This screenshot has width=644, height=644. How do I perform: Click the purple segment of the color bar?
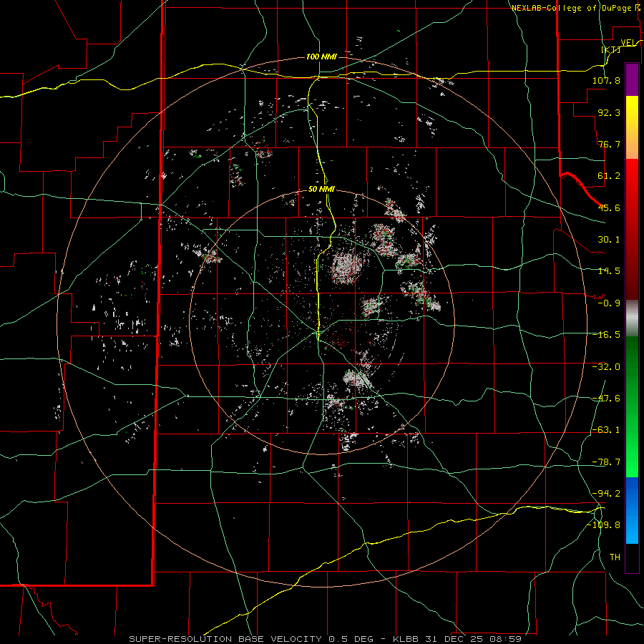pyautogui.click(x=632, y=79)
